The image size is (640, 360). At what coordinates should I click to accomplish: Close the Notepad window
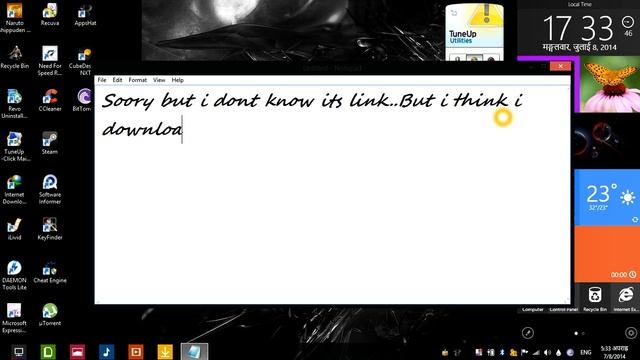tap(560, 66)
